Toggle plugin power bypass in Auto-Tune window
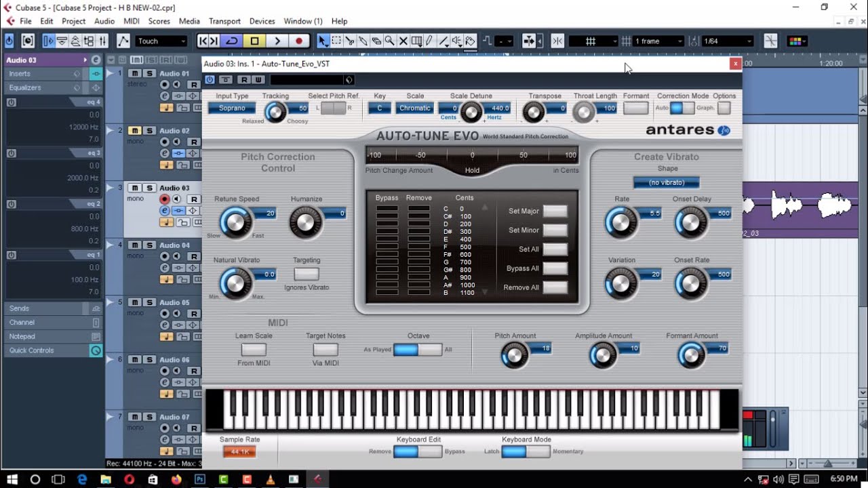 pos(210,80)
